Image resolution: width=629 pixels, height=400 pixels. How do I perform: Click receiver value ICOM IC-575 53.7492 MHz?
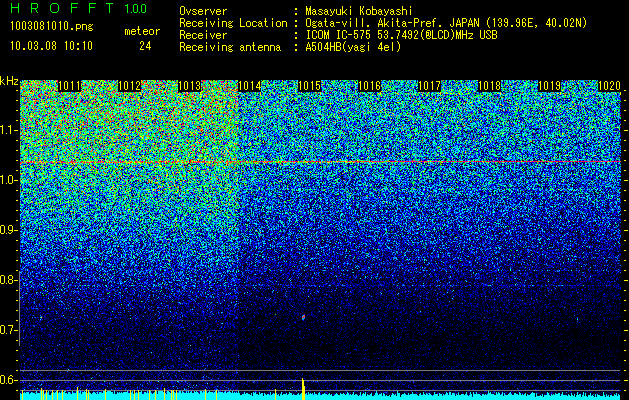401,35
